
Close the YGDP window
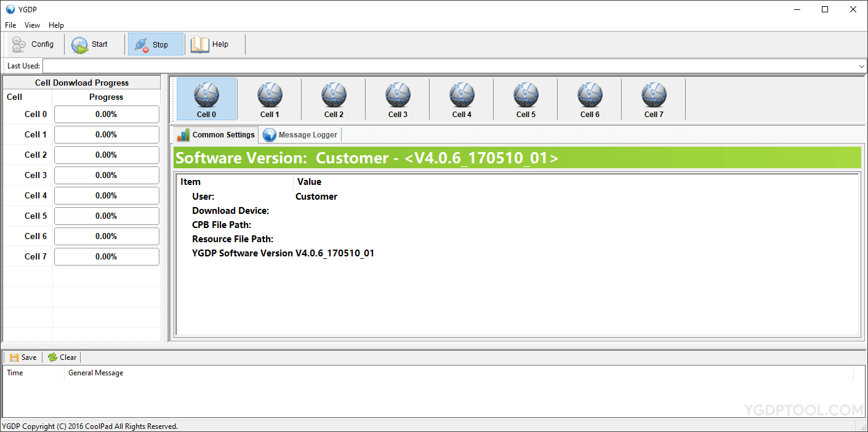(853, 9)
